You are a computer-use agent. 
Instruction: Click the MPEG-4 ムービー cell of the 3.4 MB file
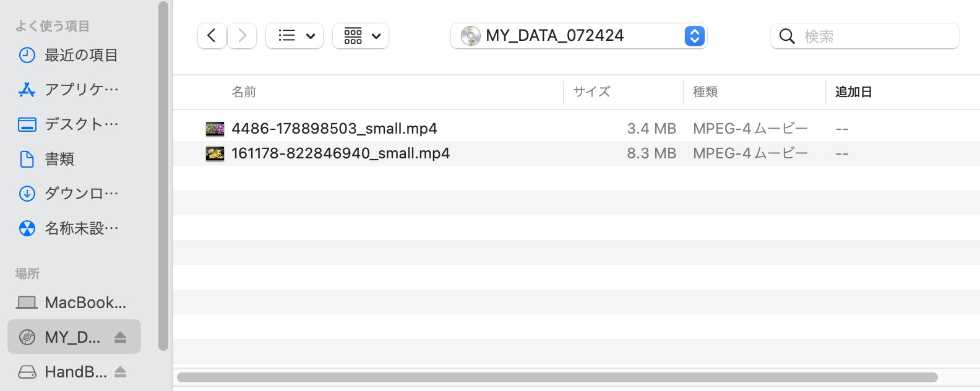click(x=750, y=129)
